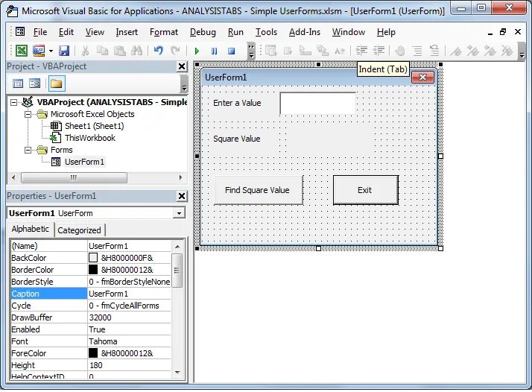This screenshot has height=392, width=532.
Task: Click the Outdent toolbar icon
Action: 379,51
